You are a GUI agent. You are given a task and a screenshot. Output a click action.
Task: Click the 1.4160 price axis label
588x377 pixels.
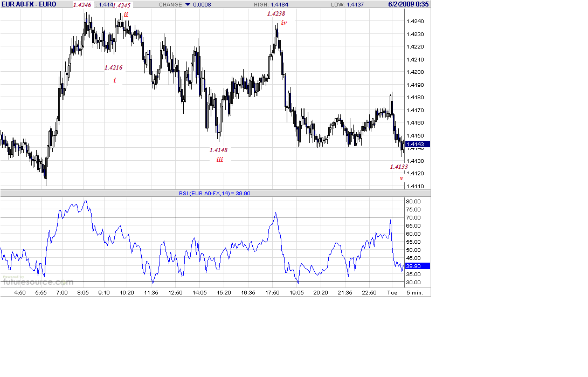click(415, 122)
